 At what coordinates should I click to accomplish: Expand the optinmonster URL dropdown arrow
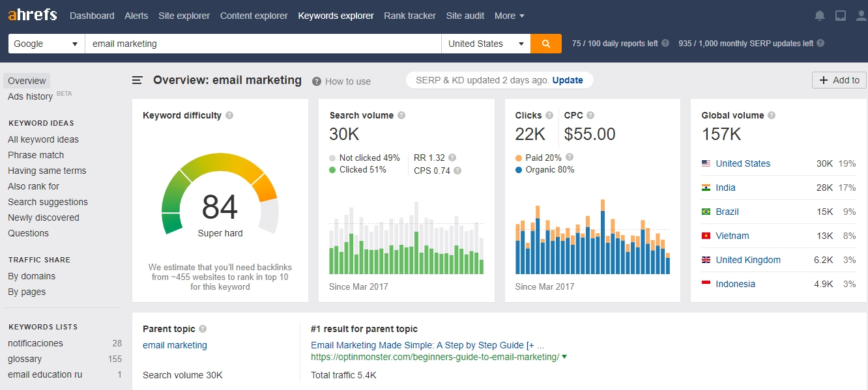(564, 357)
